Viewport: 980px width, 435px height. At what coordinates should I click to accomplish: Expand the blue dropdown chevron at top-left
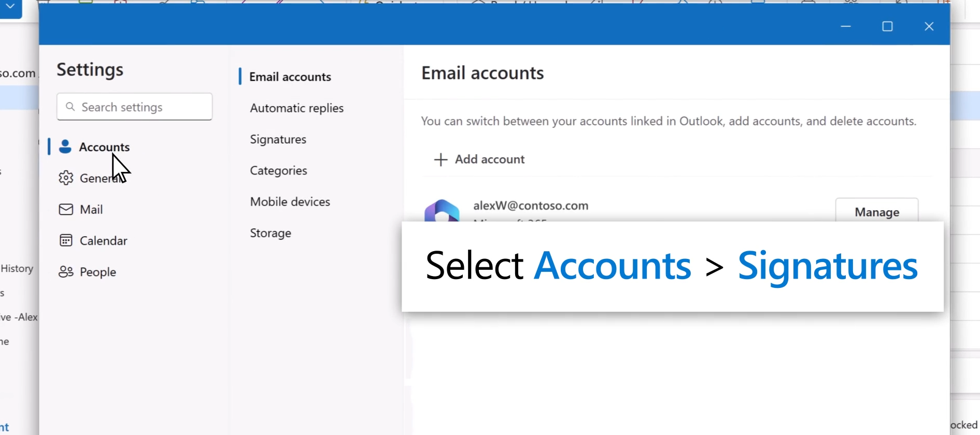[x=10, y=7]
